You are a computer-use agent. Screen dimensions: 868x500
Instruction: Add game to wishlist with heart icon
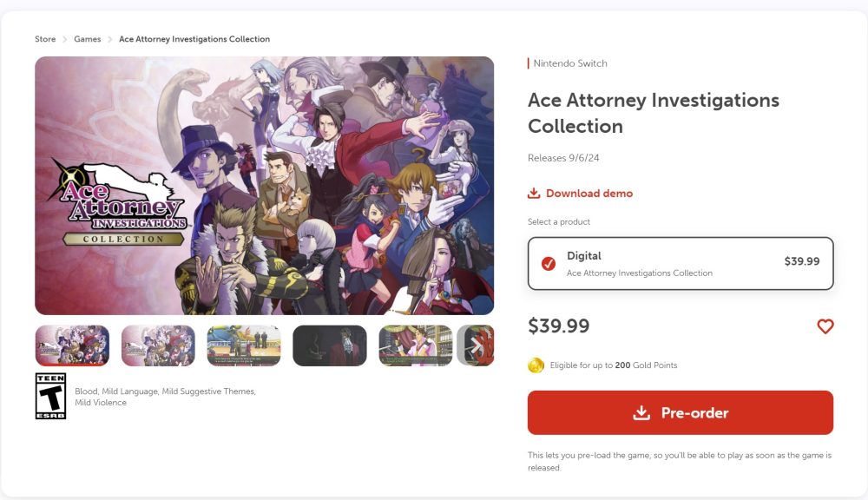[825, 326]
